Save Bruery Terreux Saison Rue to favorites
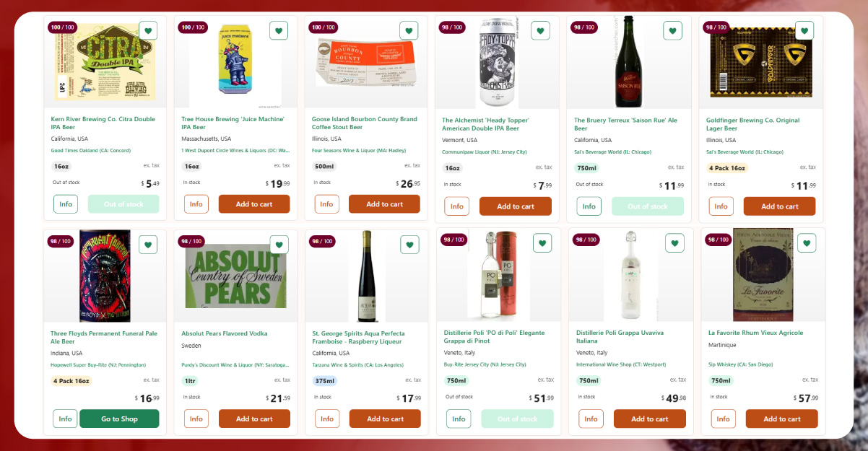Viewport: 868px width, 451px height. click(x=672, y=31)
